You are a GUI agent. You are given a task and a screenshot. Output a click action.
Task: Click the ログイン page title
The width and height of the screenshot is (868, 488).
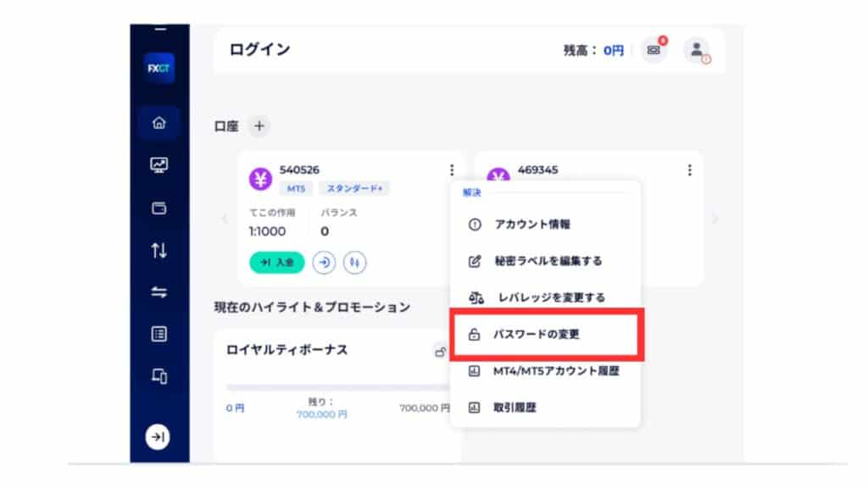pos(259,49)
